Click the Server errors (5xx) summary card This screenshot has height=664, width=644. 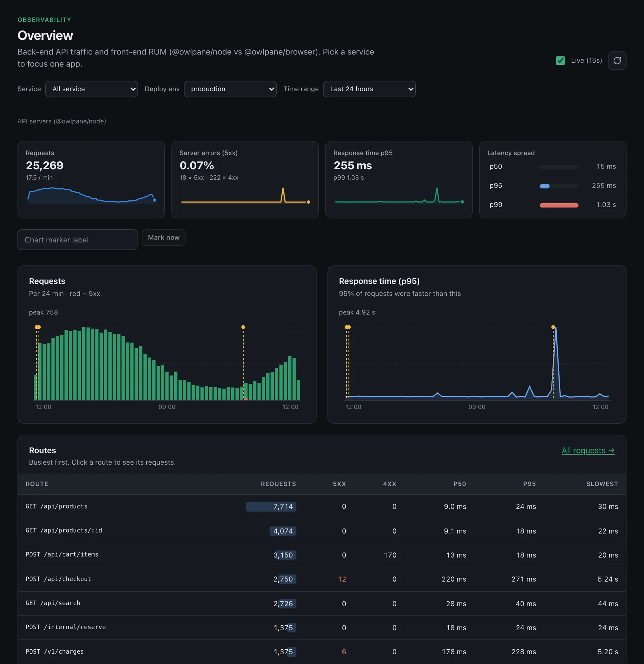click(x=245, y=180)
